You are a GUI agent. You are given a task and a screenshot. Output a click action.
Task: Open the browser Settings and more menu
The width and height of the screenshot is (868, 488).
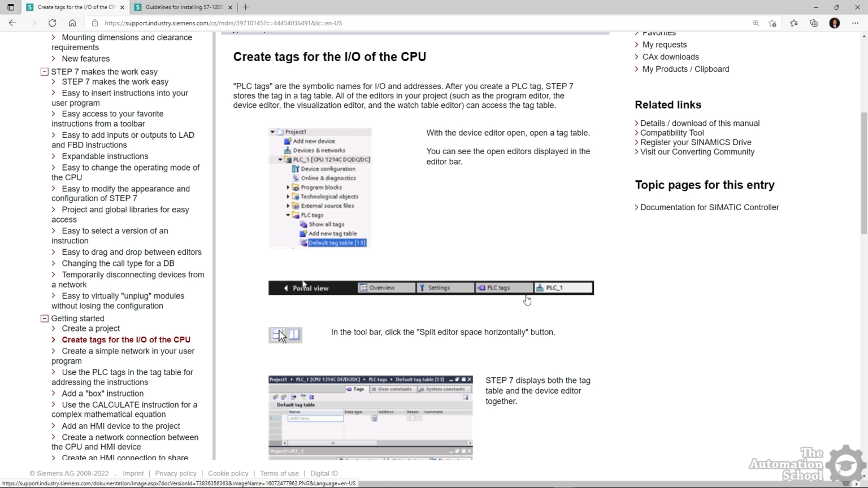(x=855, y=23)
